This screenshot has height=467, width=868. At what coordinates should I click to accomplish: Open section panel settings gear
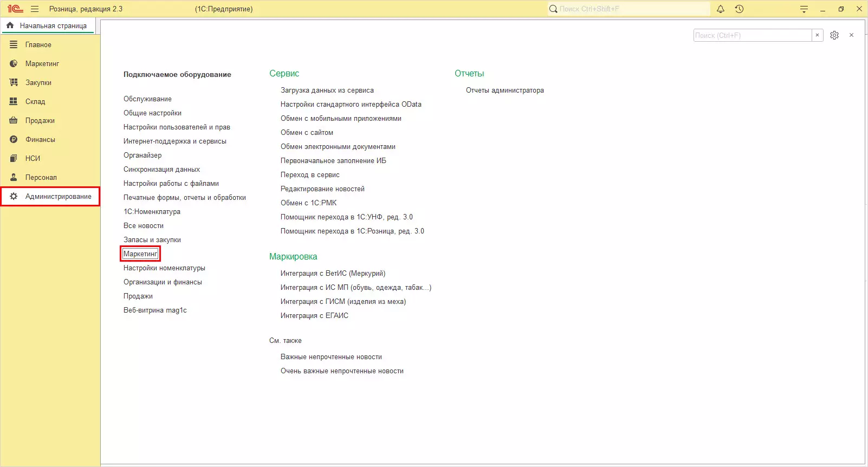point(834,35)
